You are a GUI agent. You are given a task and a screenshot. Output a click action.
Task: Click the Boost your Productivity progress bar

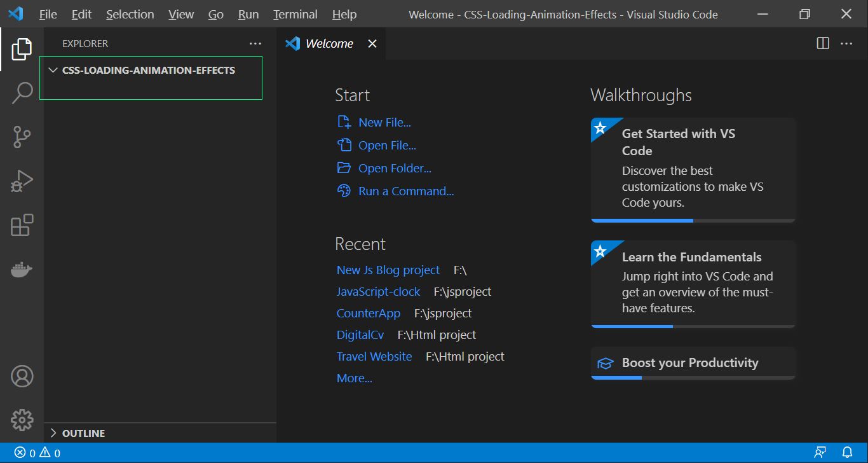(x=693, y=378)
